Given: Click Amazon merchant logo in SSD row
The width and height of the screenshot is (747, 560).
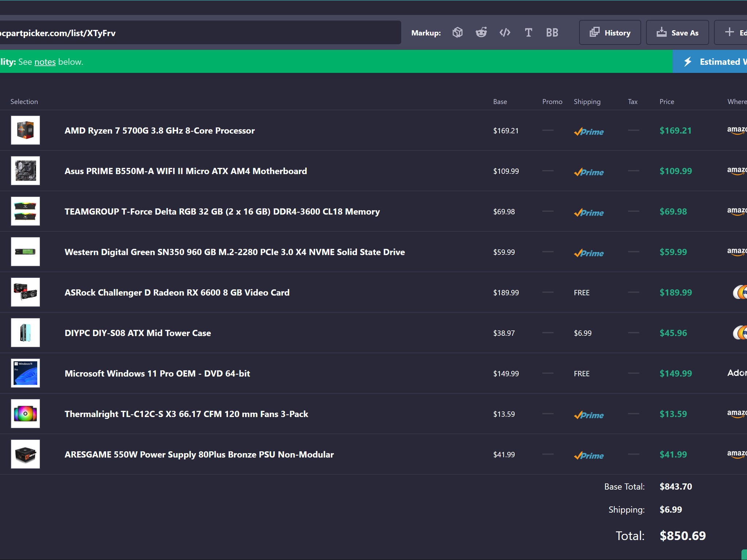Looking at the screenshot, I should (737, 252).
